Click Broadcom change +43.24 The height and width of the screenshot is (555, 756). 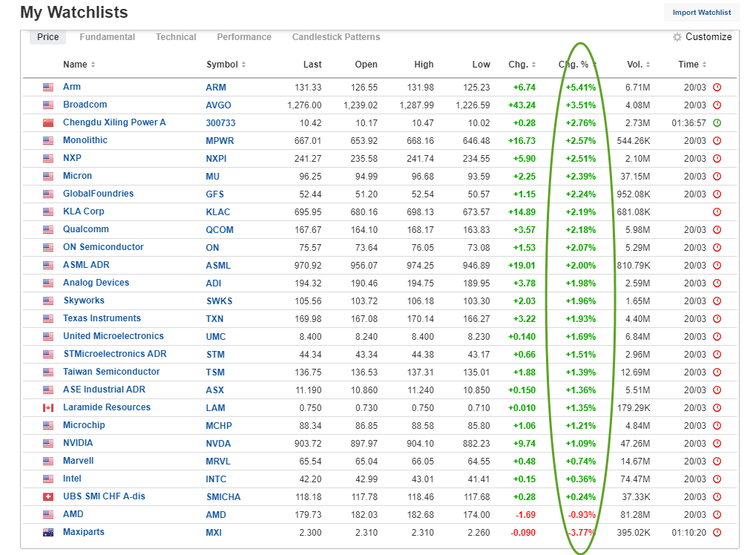coord(522,105)
